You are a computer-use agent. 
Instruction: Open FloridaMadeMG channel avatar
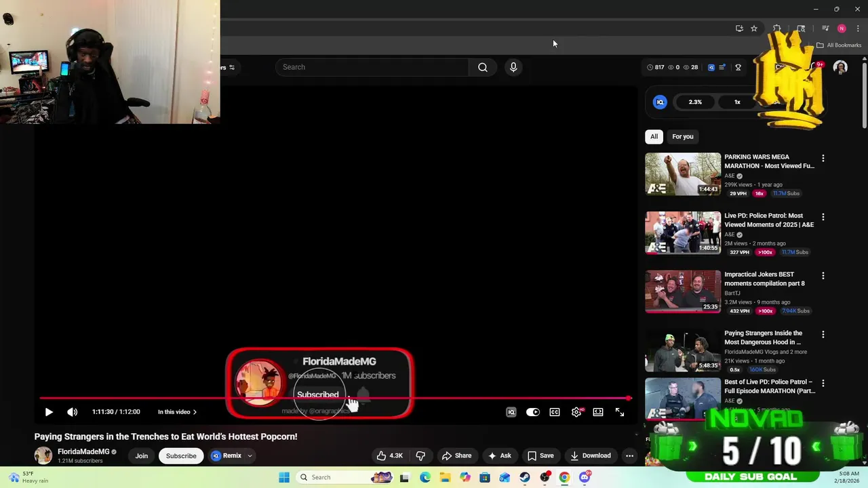[x=43, y=455]
